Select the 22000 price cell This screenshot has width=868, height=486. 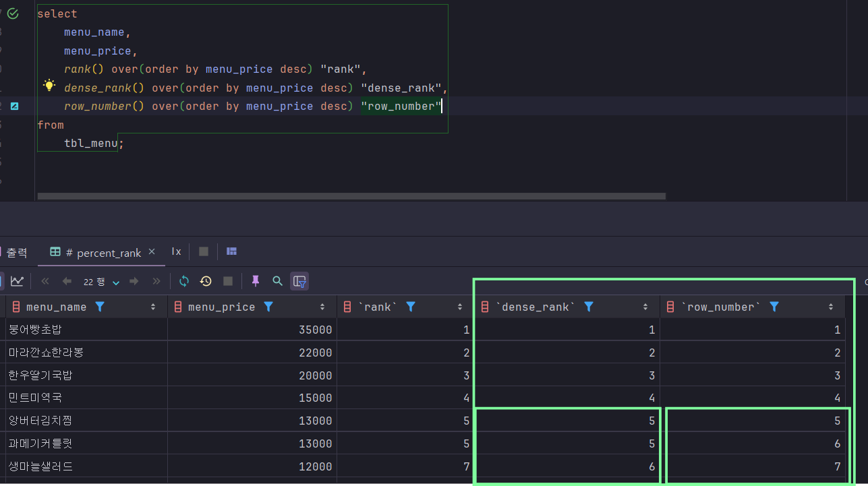click(252, 353)
